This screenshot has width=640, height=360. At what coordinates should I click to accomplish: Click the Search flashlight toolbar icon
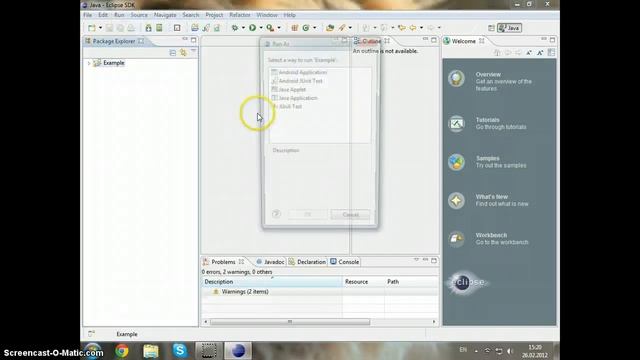click(x=342, y=28)
